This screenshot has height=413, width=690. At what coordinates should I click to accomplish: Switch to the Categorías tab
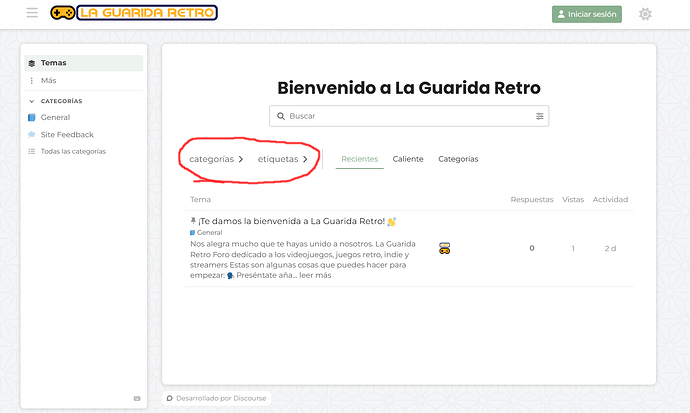(458, 159)
